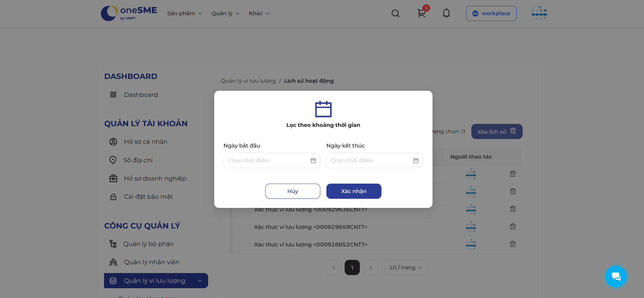This screenshot has height=298, width=644.
Task: Click the Sổ địa chỉ location pin icon
Action: pos(113,160)
